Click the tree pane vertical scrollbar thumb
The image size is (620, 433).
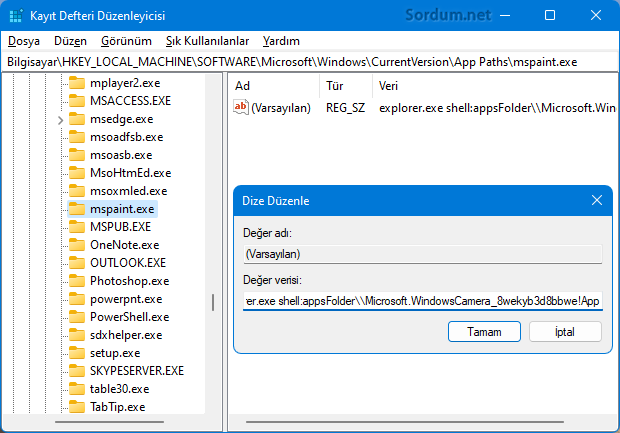point(213,303)
